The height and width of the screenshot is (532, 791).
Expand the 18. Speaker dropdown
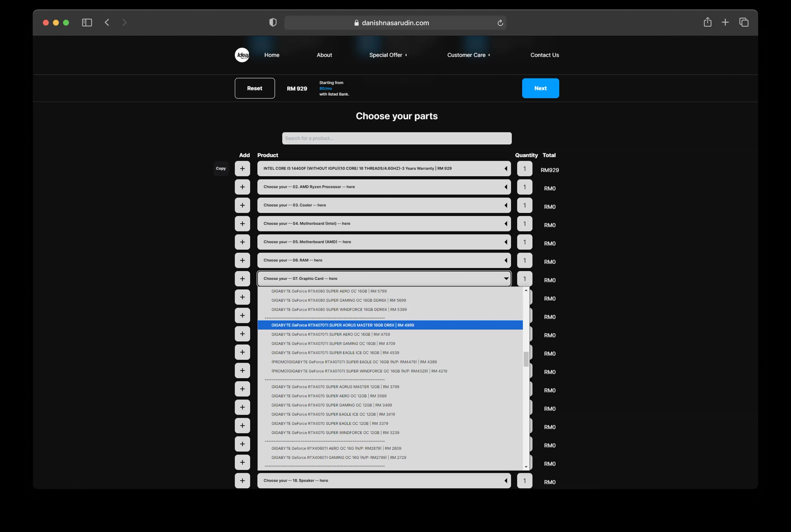pos(384,481)
